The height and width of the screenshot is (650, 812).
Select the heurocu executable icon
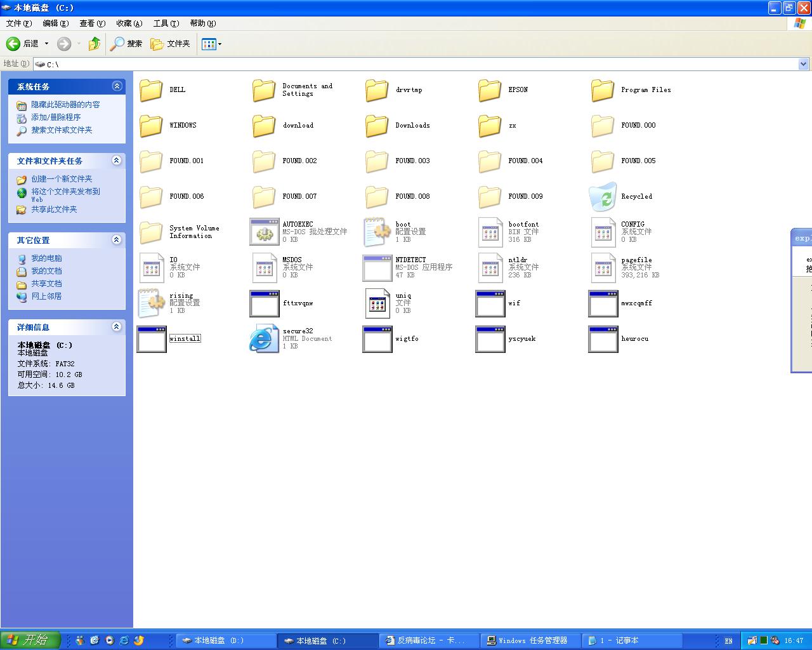click(x=603, y=339)
